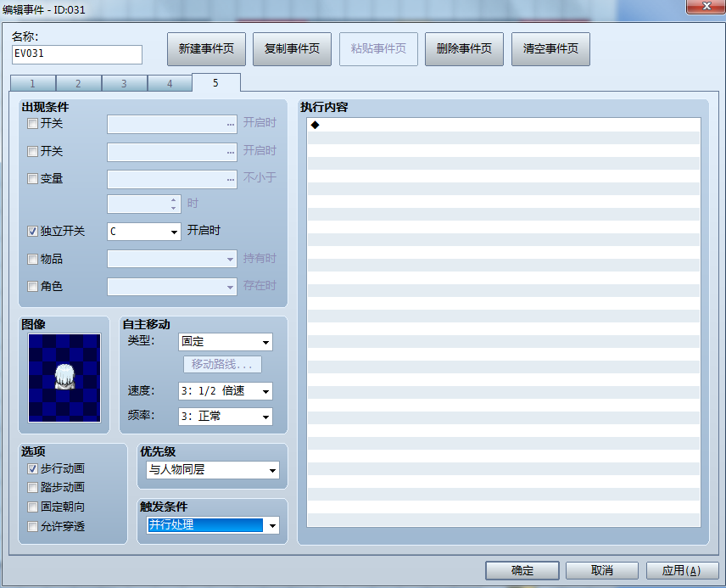Click the 复制事件页 button
The image size is (726, 588).
[x=292, y=49]
